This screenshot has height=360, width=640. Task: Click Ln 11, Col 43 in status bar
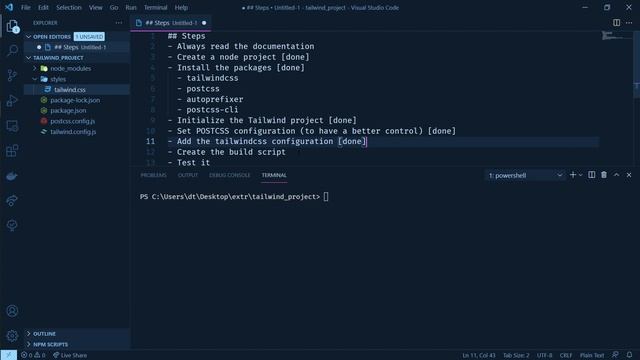click(x=479, y=355)
